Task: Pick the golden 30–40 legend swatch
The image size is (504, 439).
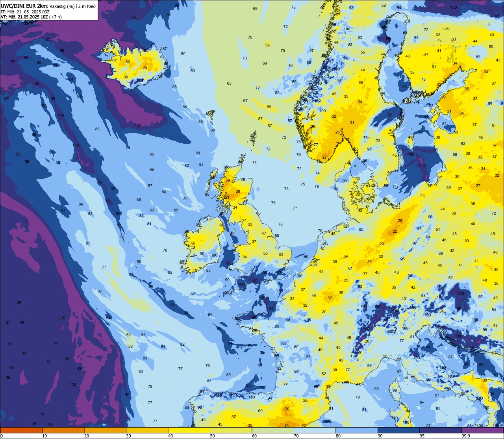Action: (x=147, y=430)
